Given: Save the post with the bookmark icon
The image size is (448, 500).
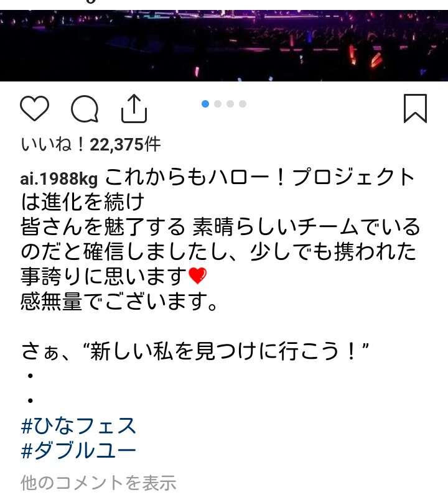Looking at the screenshot, I should (415, 108).
